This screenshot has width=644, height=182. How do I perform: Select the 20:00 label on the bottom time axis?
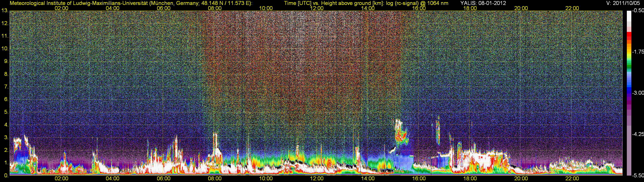click(521, 179)
